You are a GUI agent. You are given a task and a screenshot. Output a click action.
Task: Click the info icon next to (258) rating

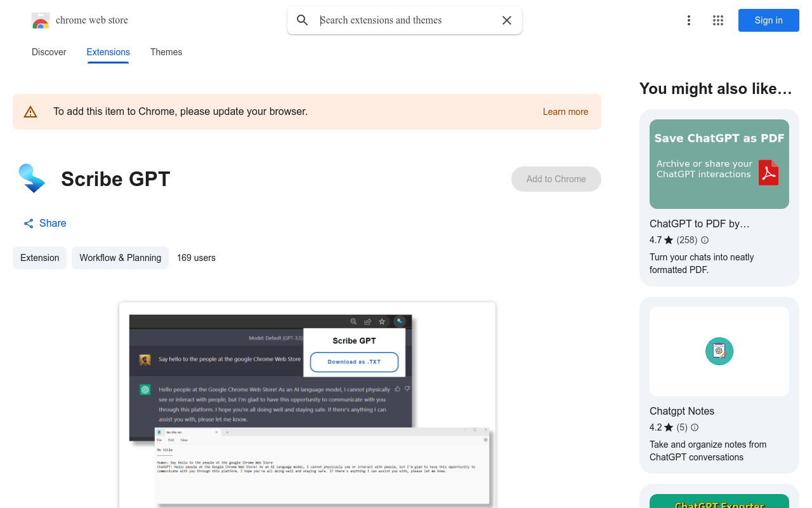tap(705, 240)
